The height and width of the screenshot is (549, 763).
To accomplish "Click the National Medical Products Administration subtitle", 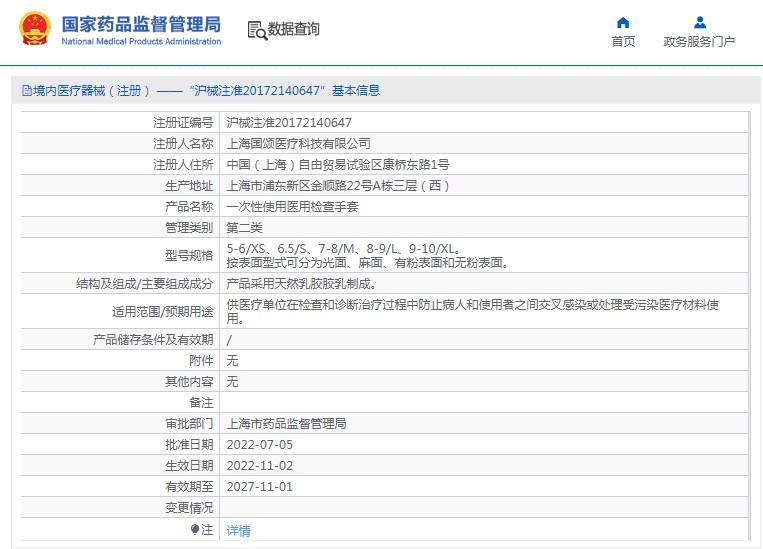I will click(141, 41).
